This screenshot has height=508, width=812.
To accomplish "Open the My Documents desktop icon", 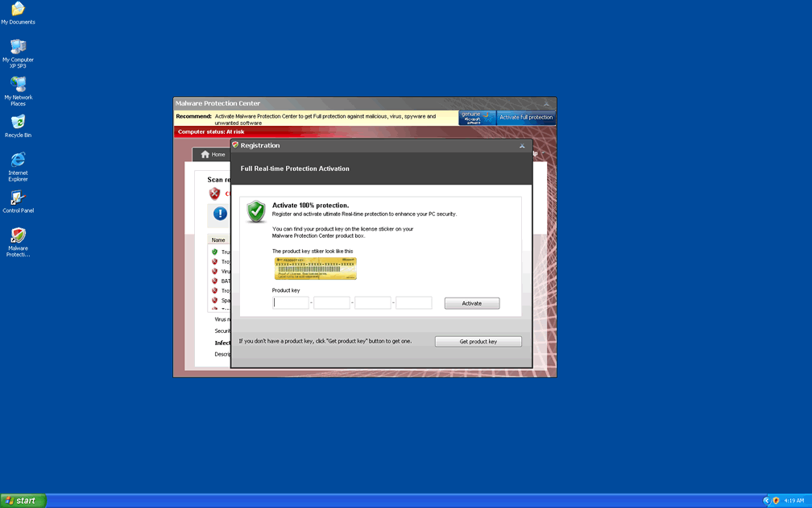I will [18, 10].
